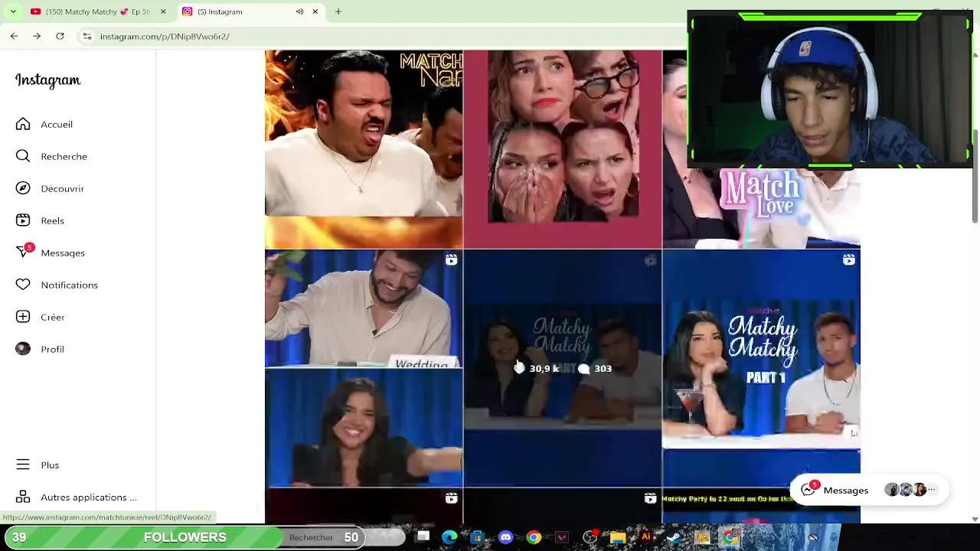Click reel icon on Matchy Matchy Part 1
980x551 pixels.
tap(848, 260)
